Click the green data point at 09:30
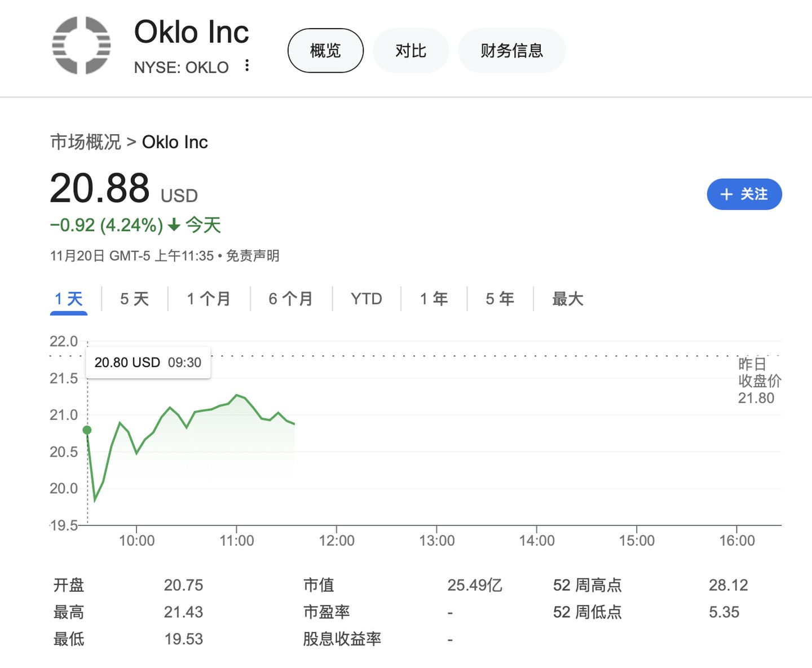 pos(87,430)
